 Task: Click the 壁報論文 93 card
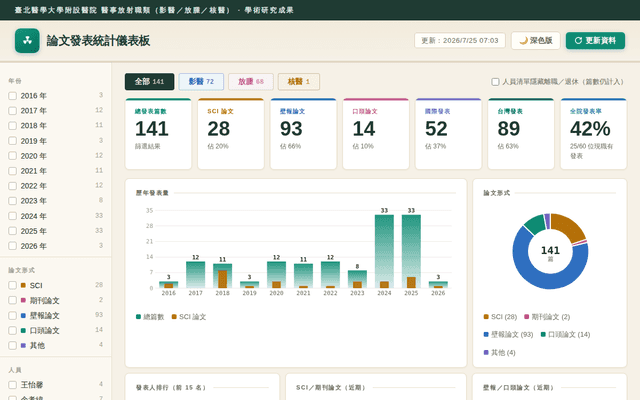point(303,133)
